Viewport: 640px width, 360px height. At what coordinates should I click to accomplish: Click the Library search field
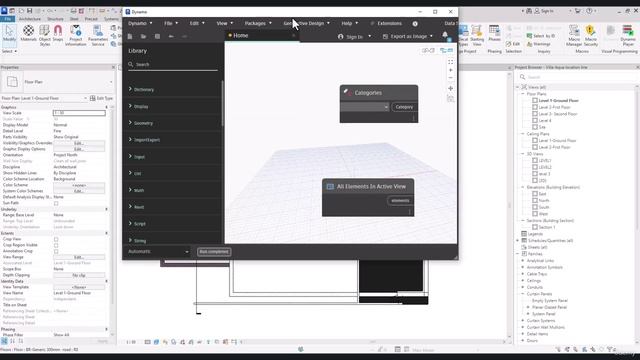(x=173, y=64)
